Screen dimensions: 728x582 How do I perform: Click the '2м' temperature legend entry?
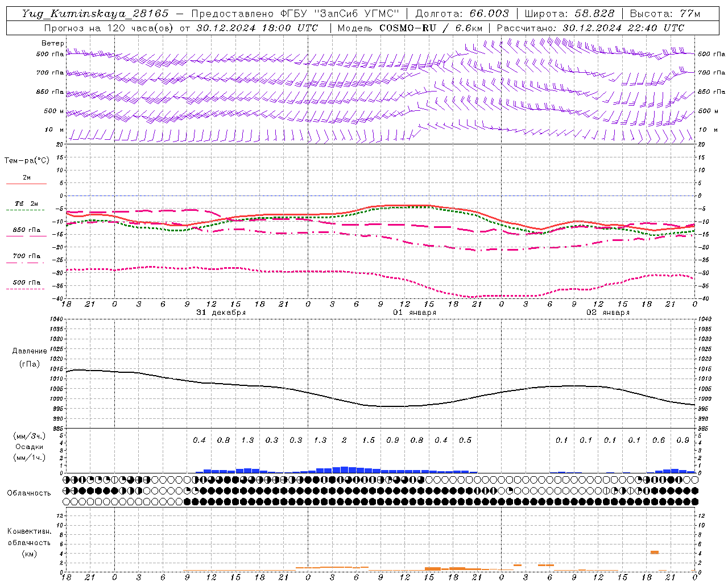pyautogui.click(x=27, y=178)
